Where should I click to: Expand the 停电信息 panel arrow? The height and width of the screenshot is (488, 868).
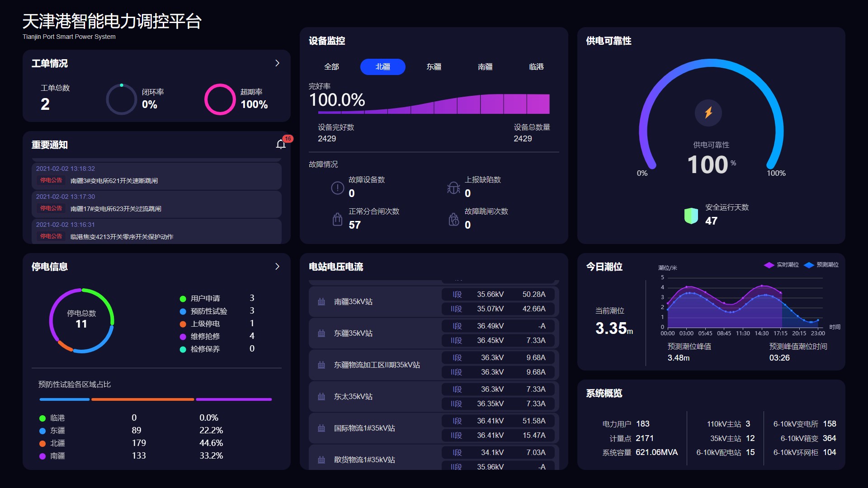coord(277,267)
